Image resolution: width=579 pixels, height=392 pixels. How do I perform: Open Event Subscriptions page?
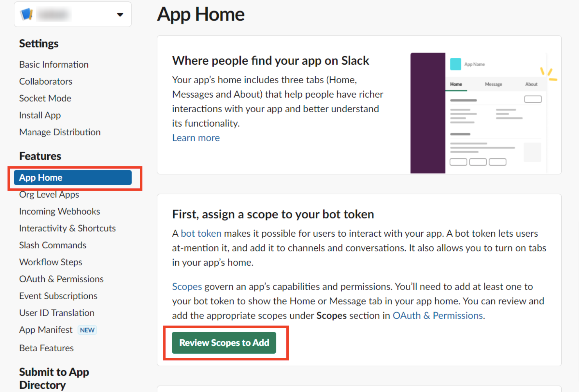pyautogui.click(x=58, y=296)
